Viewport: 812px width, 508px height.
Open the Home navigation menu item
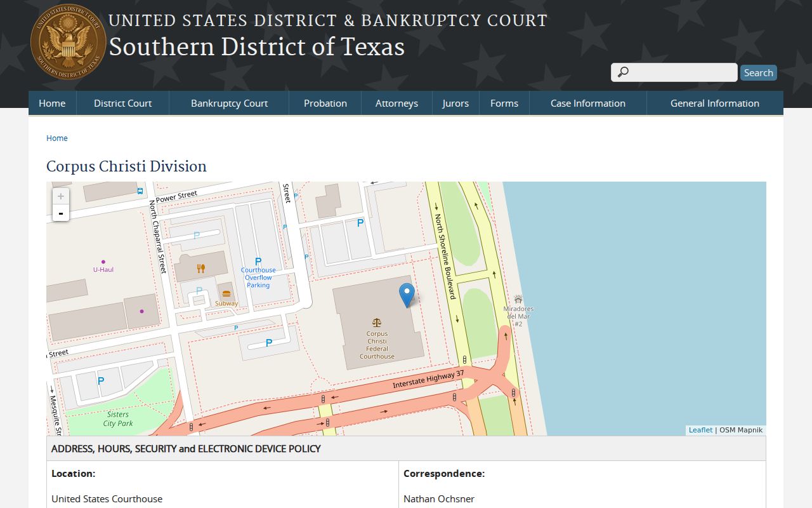[x=52, y=103]
